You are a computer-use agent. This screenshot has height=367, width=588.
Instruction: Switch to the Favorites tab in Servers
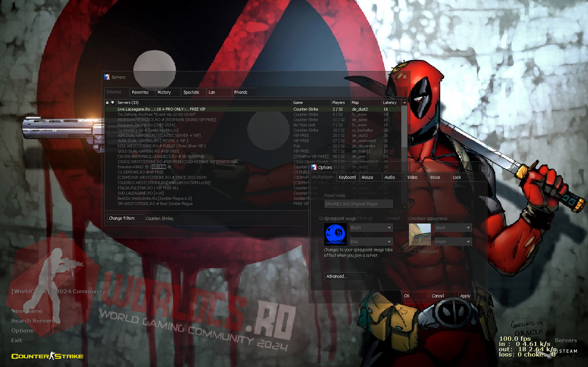[x=142, y=92]
